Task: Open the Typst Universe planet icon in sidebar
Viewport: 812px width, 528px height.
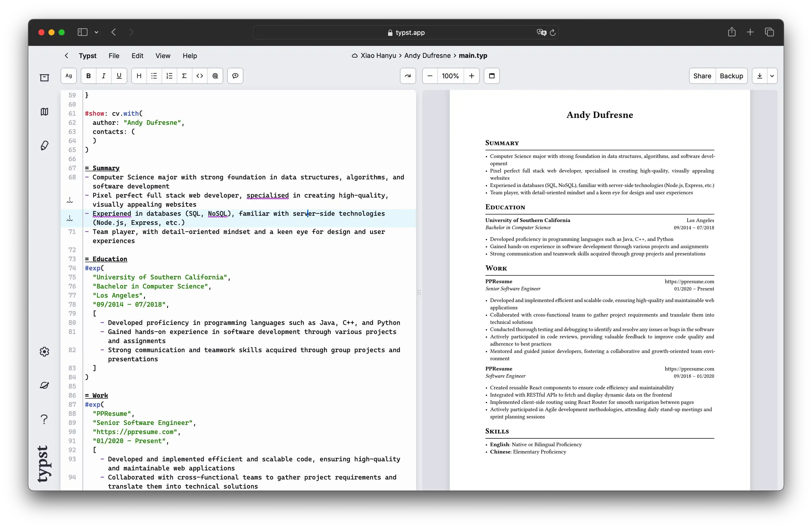Action: (44, 385)
